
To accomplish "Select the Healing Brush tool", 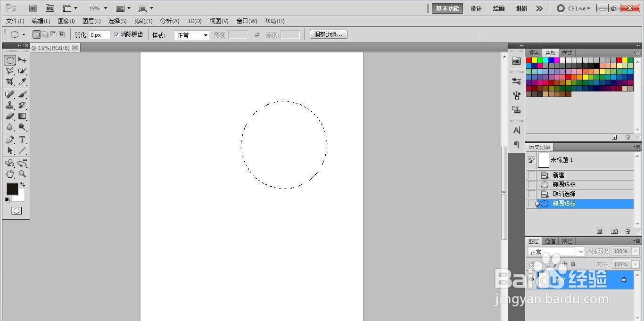I will (10, 94).
